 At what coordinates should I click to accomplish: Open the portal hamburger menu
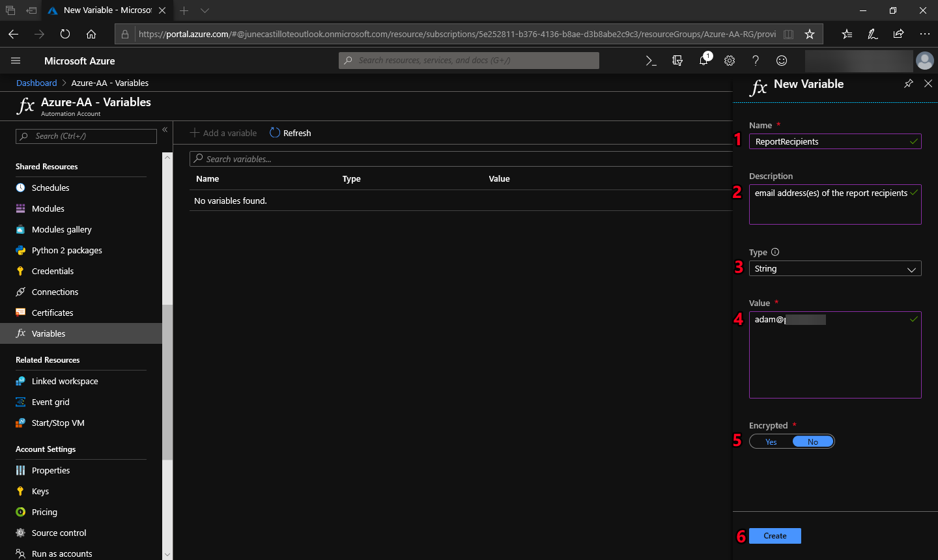[16, 60]
